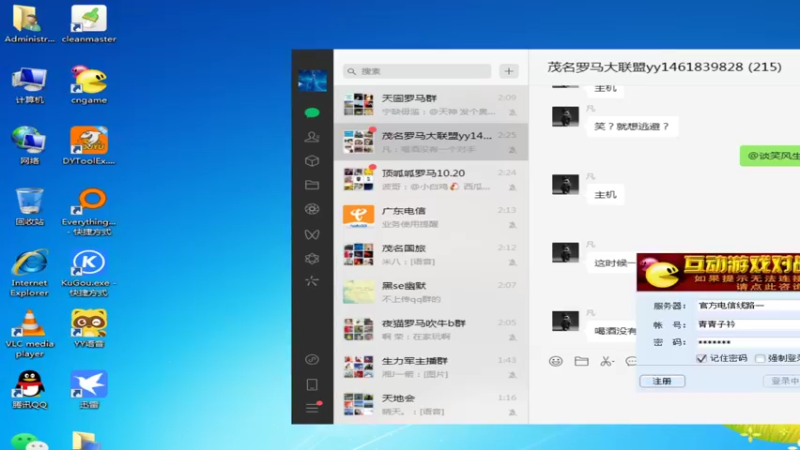Select the 茂名罗马大联盟yy14... chat row

coord(431,142)
